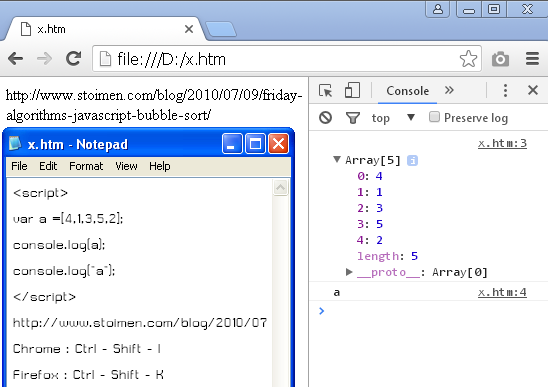
Task: Click the inspect element selector icon
Action: pos(325,91)
